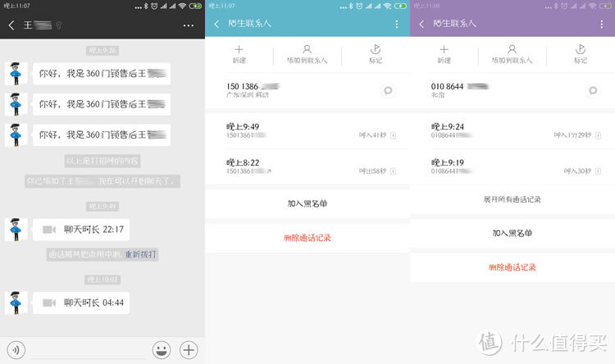
Task: Show details icon for 呼入1分29秒 call
Action: (x=598, y=135)
